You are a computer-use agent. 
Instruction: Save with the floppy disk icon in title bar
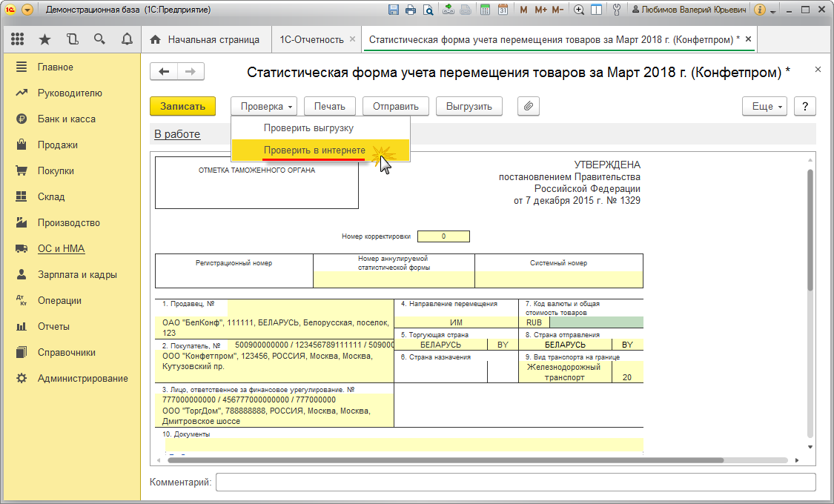(x=394, y=10)
